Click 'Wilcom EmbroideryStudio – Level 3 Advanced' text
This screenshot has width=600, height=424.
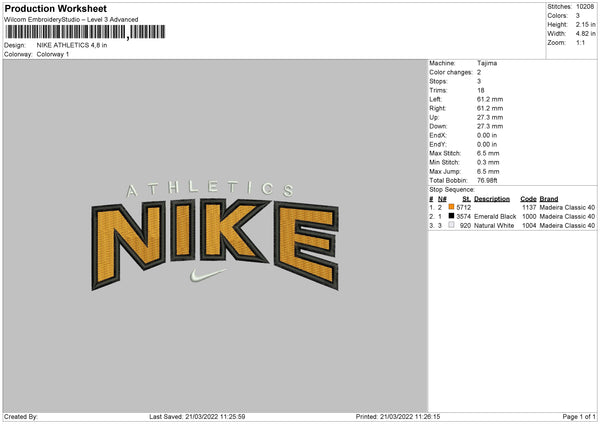[71, 20]
